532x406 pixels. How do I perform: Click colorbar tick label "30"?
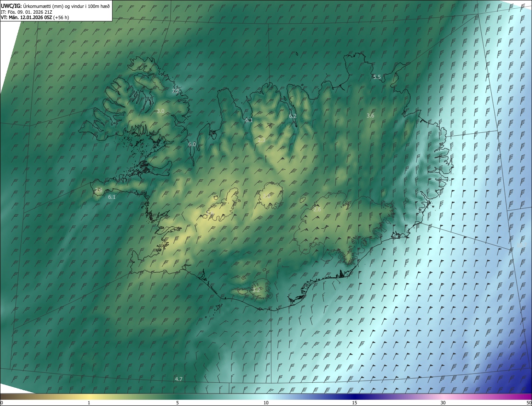click(x=443, y=403)
